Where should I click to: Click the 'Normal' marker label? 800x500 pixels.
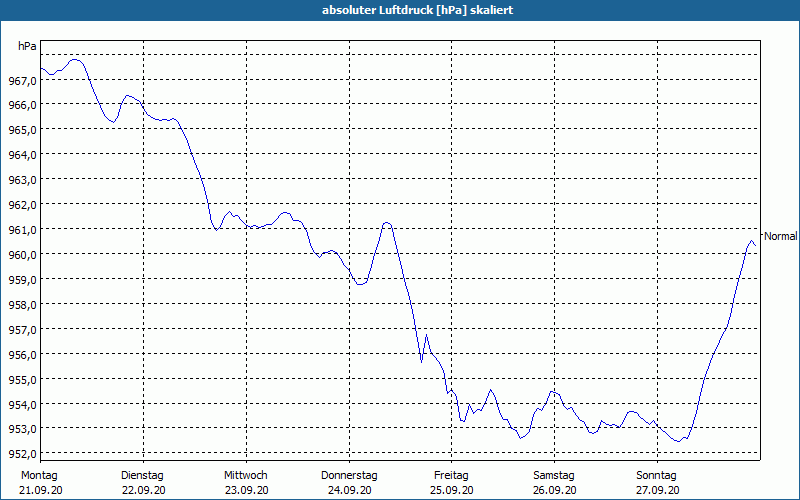tap(780, 236)
